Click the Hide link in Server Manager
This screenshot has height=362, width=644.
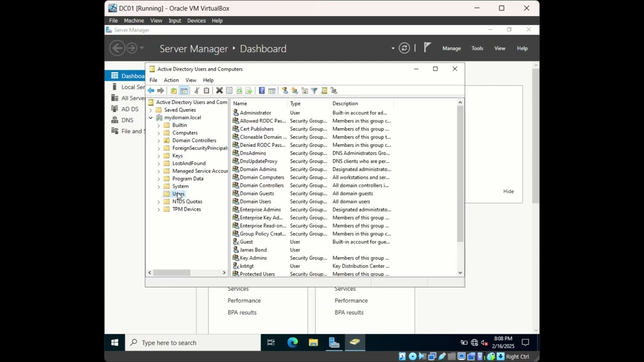click(508, 192)
